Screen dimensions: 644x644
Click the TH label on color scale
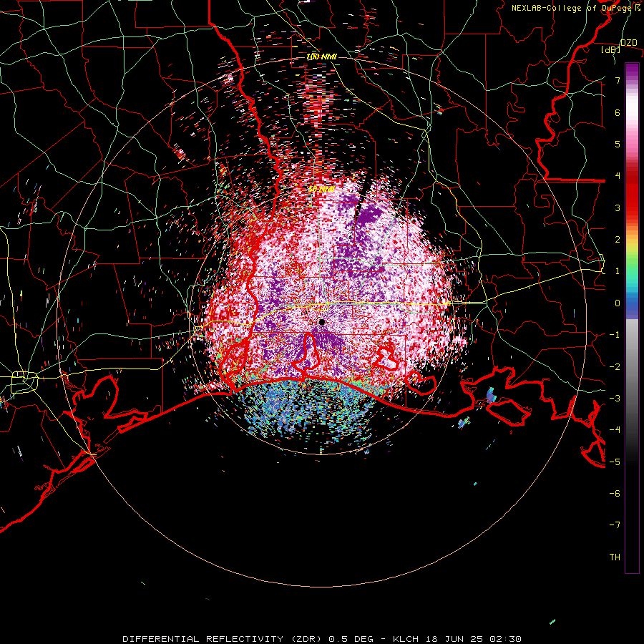[x=615, y=557]
